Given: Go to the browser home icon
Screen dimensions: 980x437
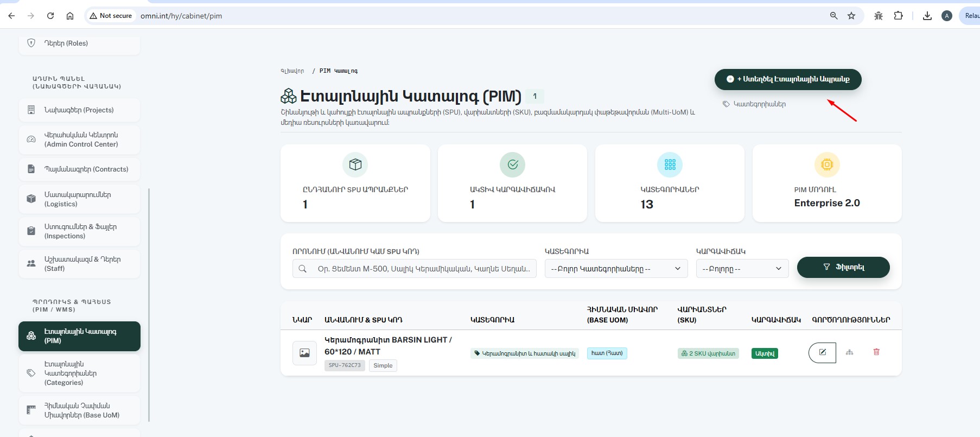Looking at the screenshot, I should coord(70,16).
